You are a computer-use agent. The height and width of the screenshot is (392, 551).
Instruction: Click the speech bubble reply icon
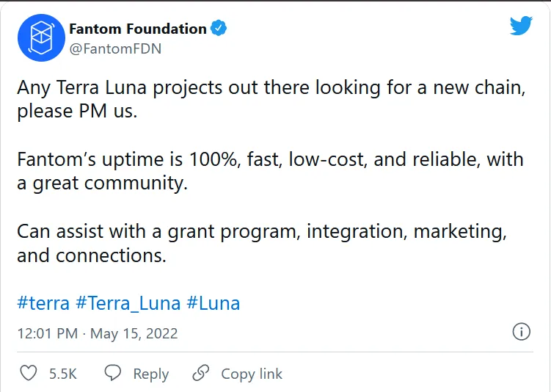click(113, 373)
